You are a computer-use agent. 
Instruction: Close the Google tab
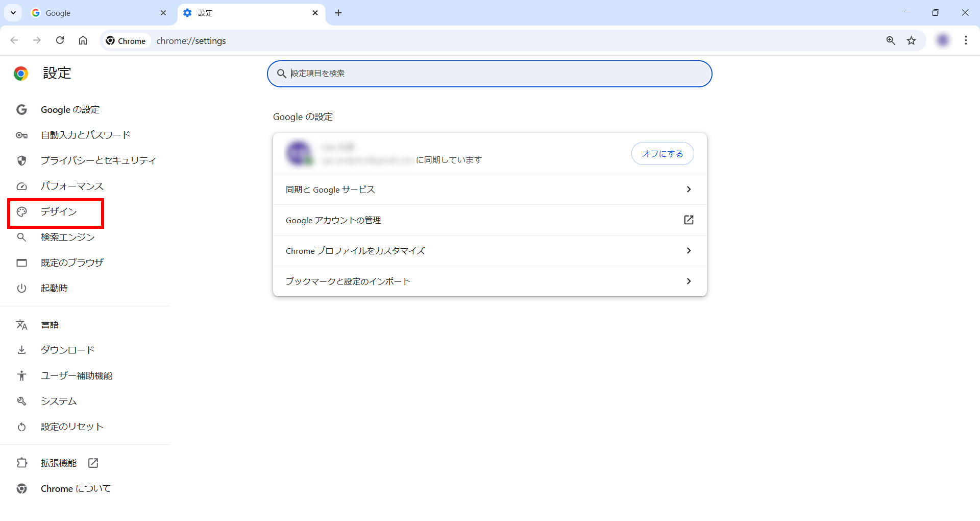tap(163, 13)
